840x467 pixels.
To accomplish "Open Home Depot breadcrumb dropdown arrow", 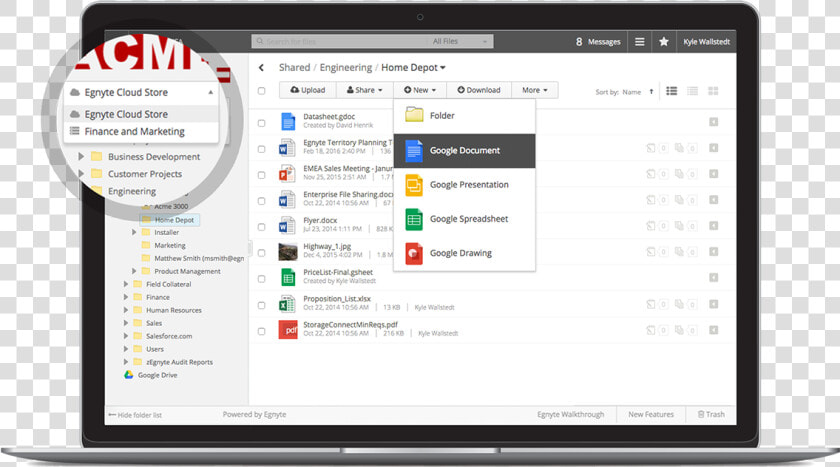I will click(x=443, y=68).
